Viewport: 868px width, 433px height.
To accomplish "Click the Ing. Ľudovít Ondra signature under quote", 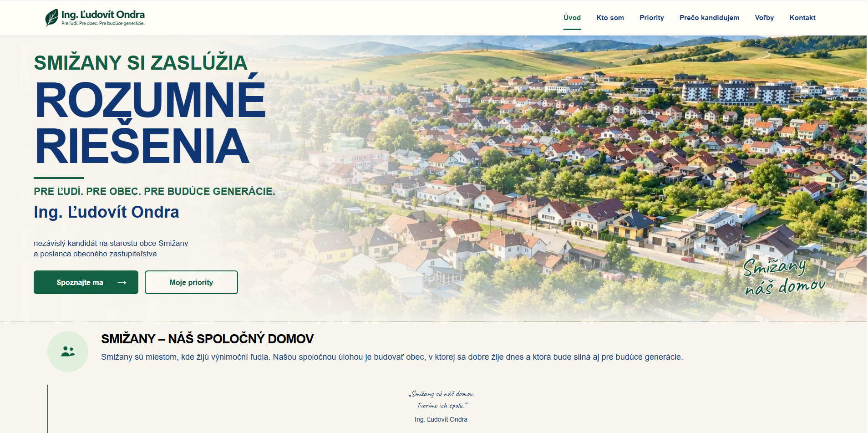I will [x=441, y=419].
